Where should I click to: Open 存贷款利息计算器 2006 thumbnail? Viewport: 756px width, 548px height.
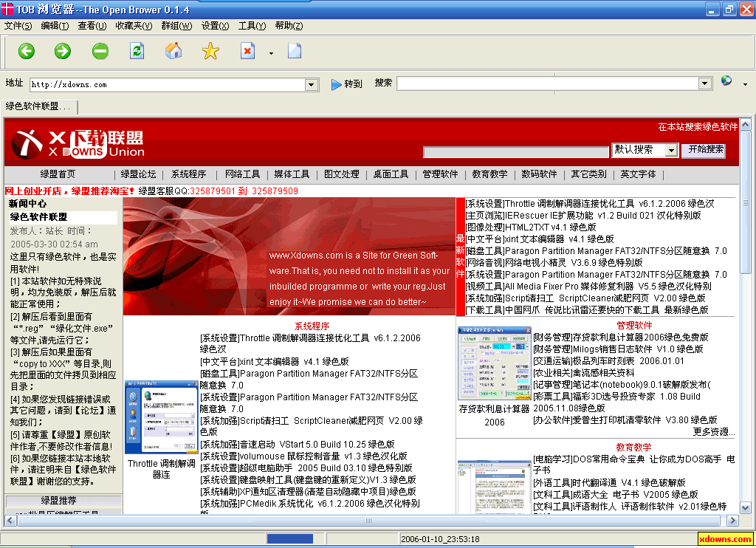click(494, 363)
